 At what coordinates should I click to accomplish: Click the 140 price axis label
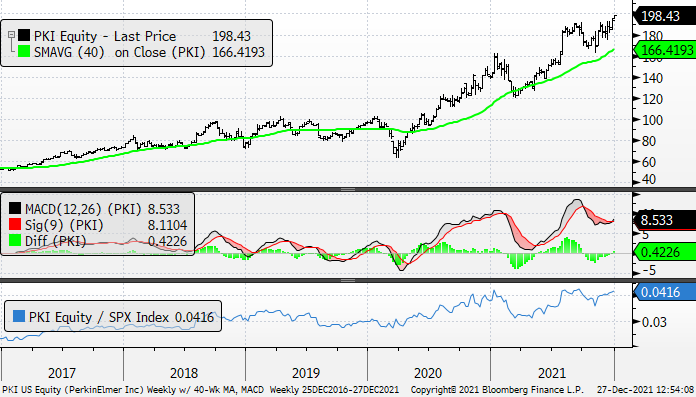pos(652,78)
